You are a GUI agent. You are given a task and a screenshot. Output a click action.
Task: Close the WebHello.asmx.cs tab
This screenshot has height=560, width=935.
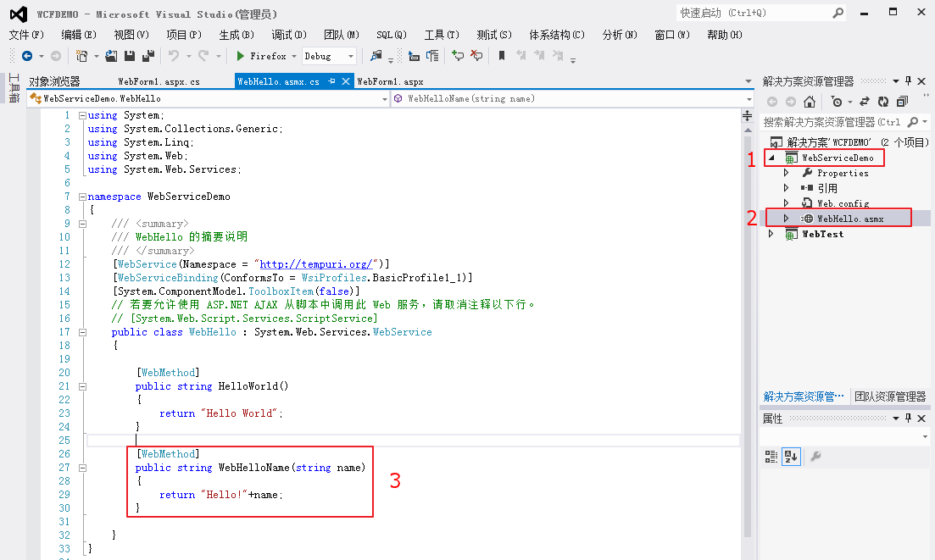point(346,81)
